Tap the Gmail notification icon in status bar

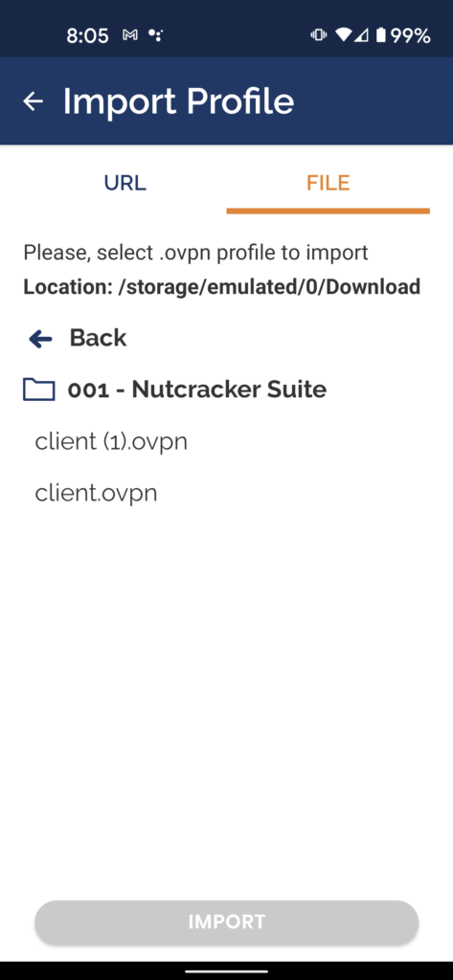point(130,35)
